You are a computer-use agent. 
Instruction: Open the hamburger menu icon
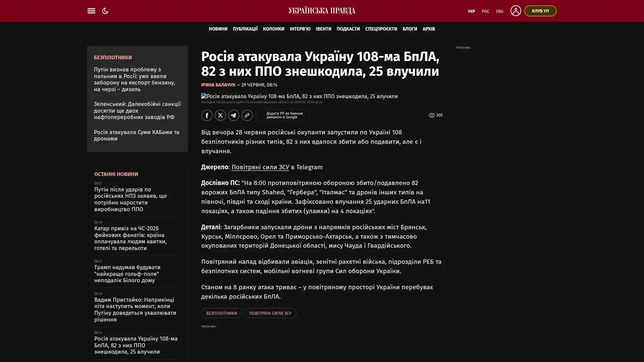point(91,11)
